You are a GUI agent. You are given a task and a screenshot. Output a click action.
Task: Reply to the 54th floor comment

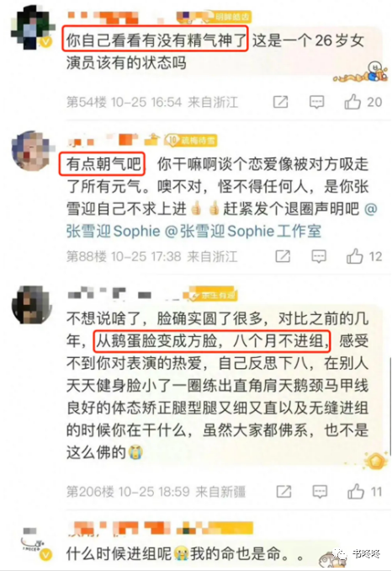[x=316, y=102]
